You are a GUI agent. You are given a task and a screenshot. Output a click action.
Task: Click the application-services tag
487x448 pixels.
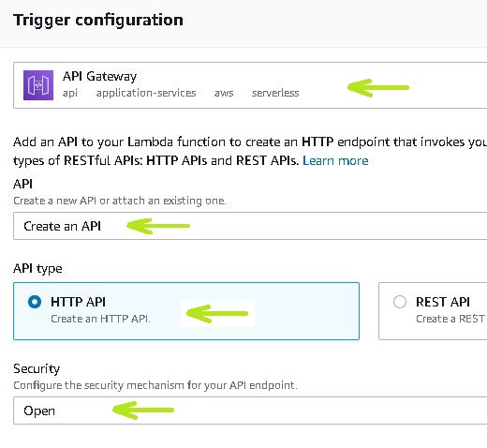click(x=146, y=93)
